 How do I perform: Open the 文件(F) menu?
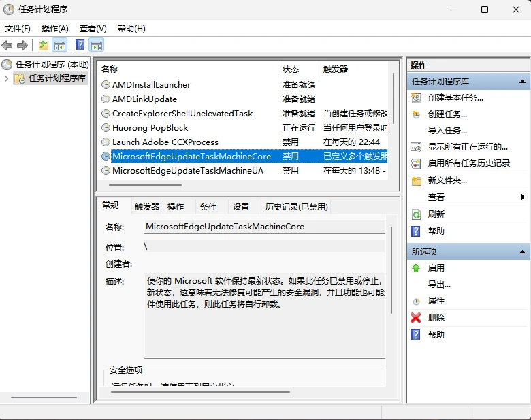tap(17, 29)
